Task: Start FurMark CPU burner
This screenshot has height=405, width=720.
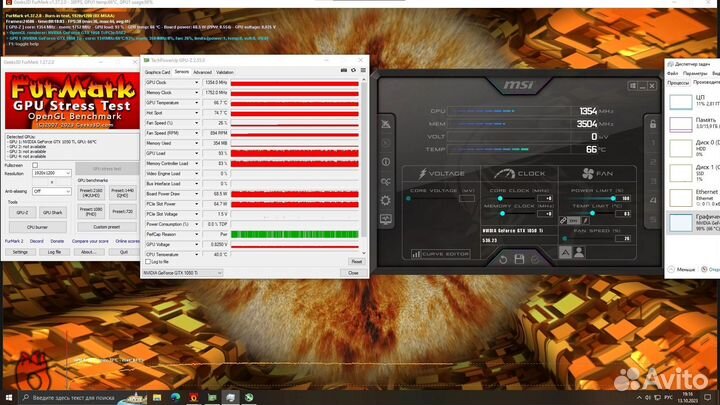Action: [38, 227]
